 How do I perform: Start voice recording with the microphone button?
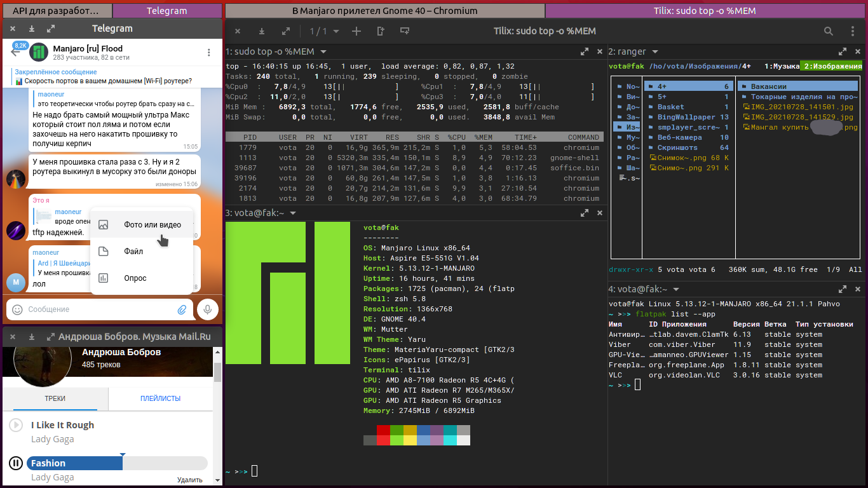click(x=207, y=309)
